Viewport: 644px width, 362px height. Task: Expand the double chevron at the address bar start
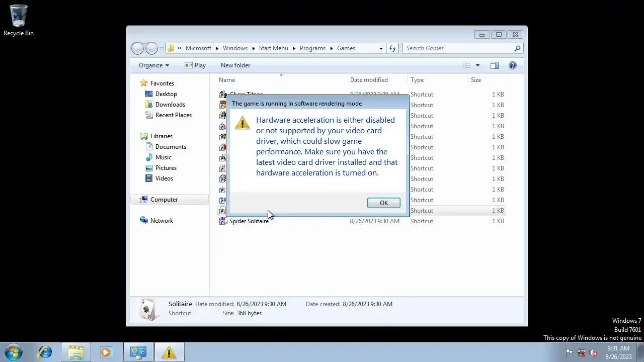coord(180,48)
